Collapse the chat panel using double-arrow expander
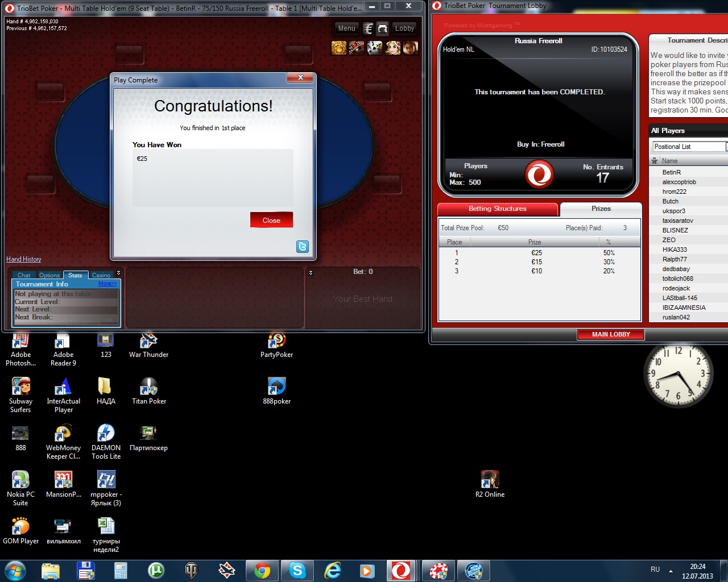The image size is (728, 582). point(118,273)
